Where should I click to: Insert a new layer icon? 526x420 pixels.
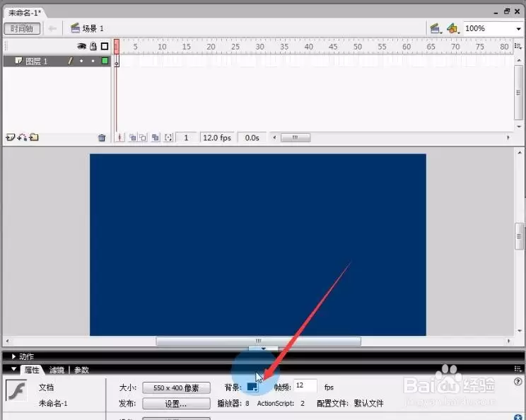pyautogui.click(x=11, y=137)
